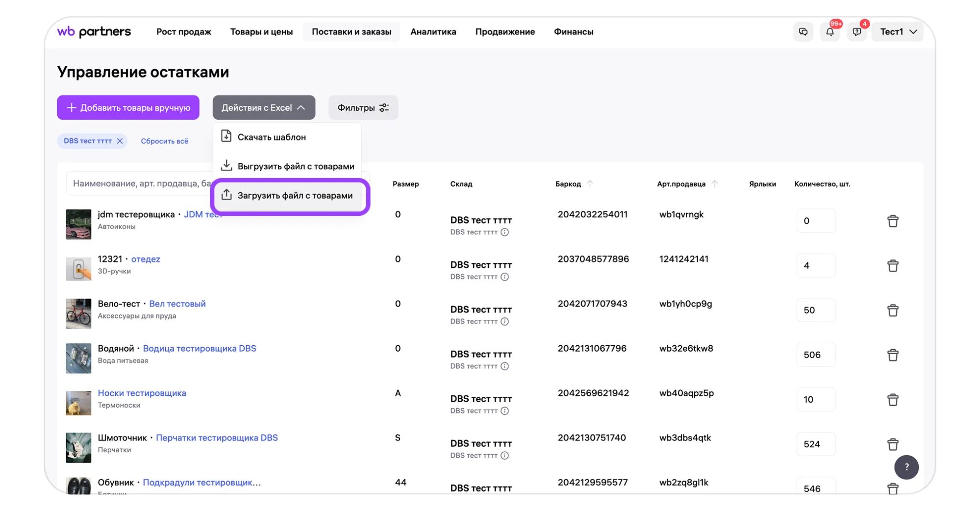The width and height of the screenshot is (980, 511).
Task: Open the floating help question button
Action: [x=906, y=467]
